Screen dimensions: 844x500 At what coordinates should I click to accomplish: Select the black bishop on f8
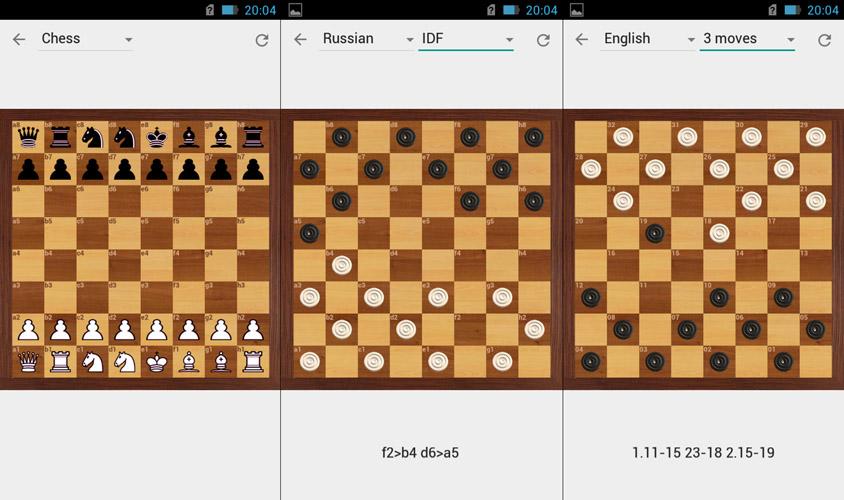click(x=188, y=137)
